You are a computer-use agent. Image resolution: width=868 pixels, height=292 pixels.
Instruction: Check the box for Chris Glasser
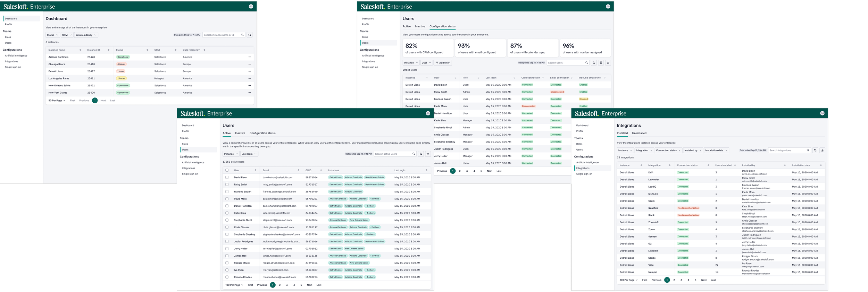pyautogui.click(x=227, y=227)
